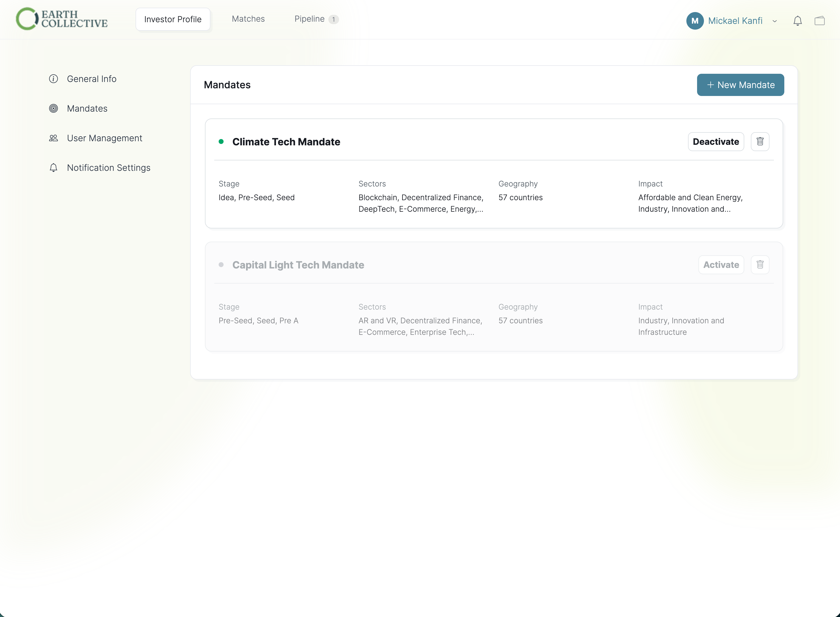Open the User Management icon
Image resolution: width=840 pixels, height=617 pixels.
(x=53, y=138)
